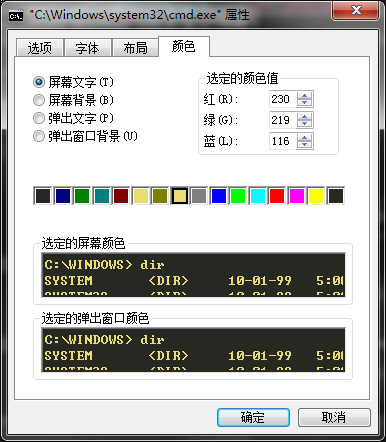Viewport: 386px width, 442px height.
Task: Open the cmd icon system menu in title bar
Action: coord(16,16)
